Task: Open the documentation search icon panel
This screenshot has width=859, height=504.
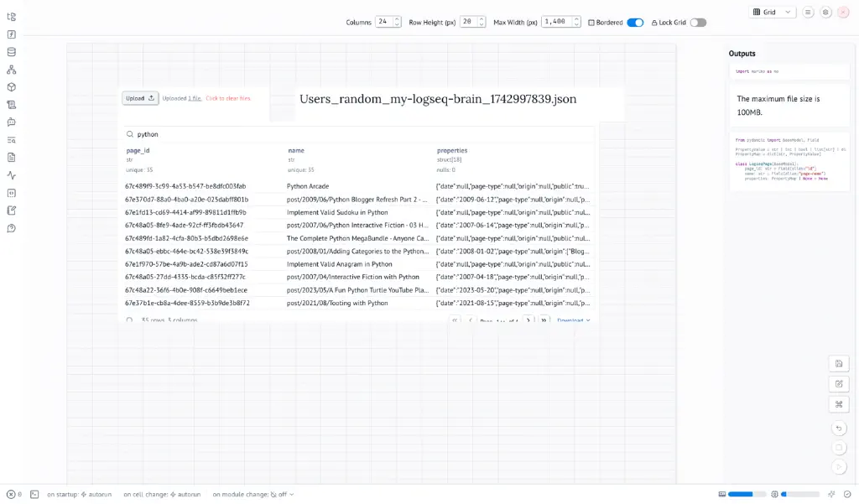Action: [12, 140]
